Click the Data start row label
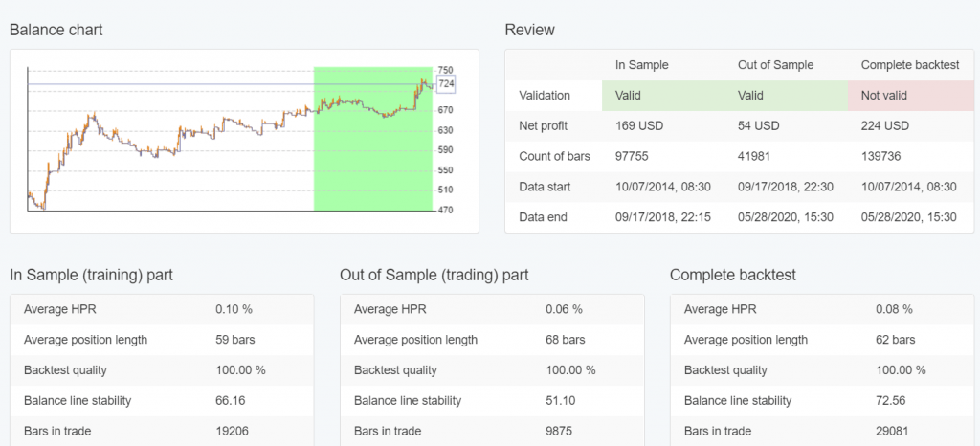 [543, 187]
